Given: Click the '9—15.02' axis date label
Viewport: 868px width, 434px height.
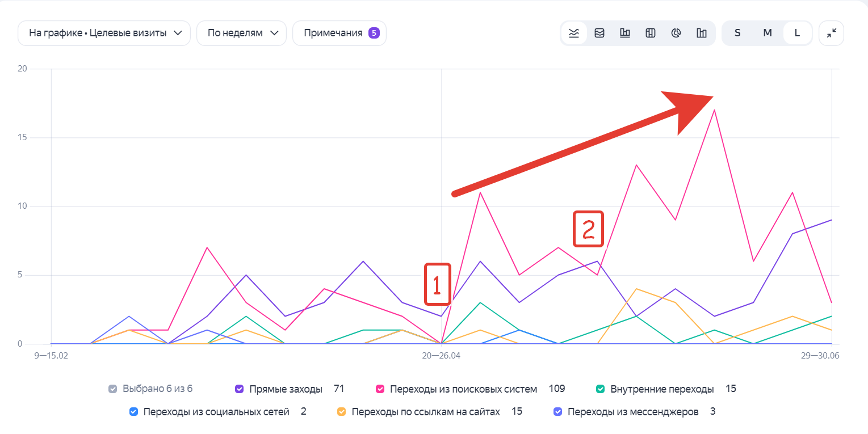Looking at the screenshot, I should click(52, 356).
